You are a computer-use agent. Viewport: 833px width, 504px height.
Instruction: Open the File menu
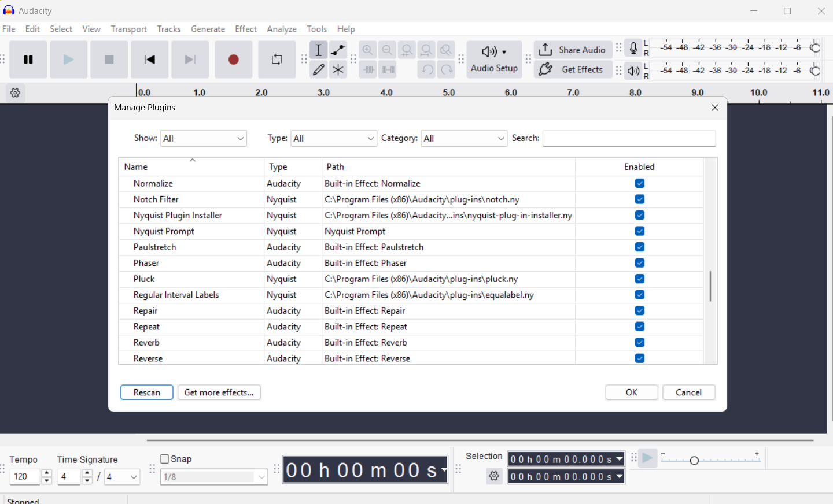[x=9, y=29]
